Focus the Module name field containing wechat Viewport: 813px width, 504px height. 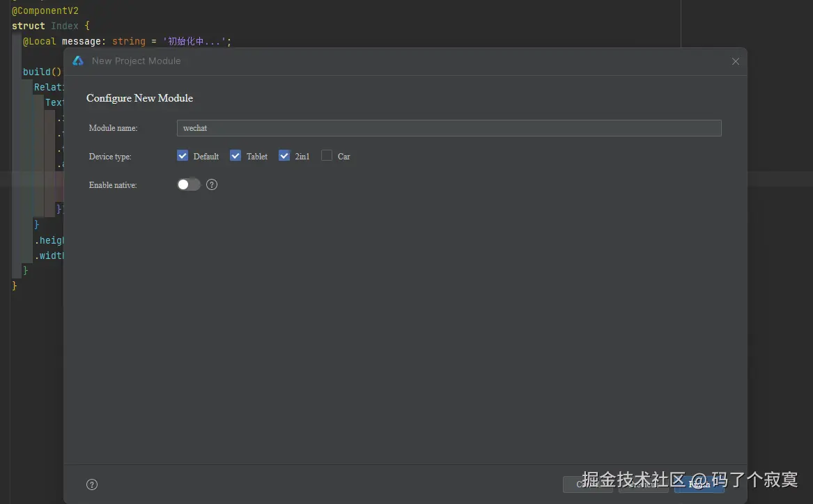coord(449,128)
